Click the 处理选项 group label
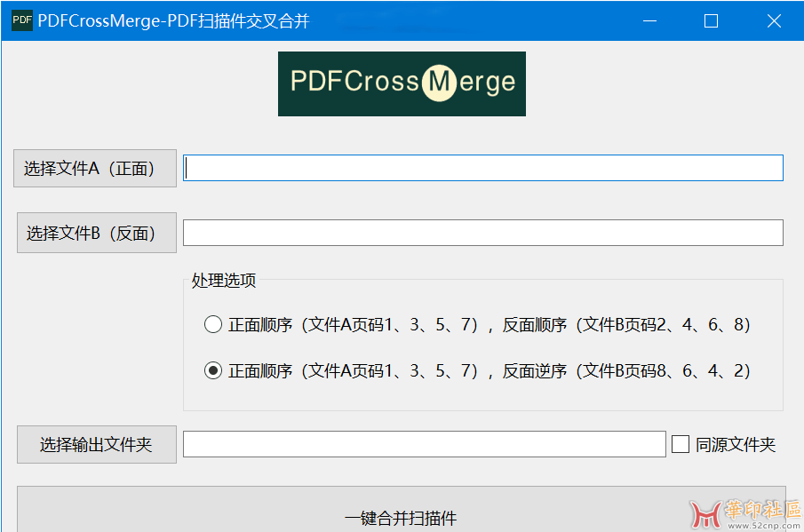The height and width of the screenshot is (532, 804). pos(224,281)
